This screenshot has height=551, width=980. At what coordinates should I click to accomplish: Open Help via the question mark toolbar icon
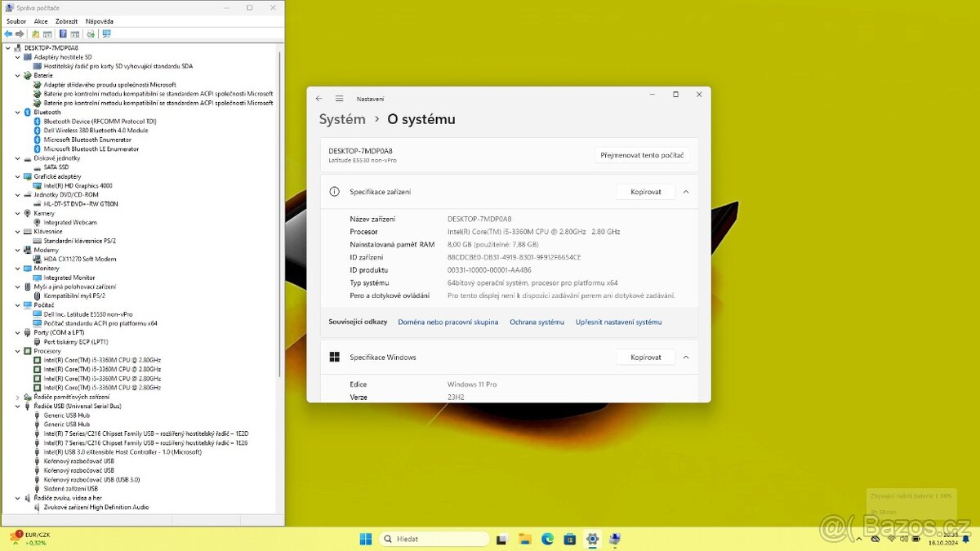[x=63, y=34]
